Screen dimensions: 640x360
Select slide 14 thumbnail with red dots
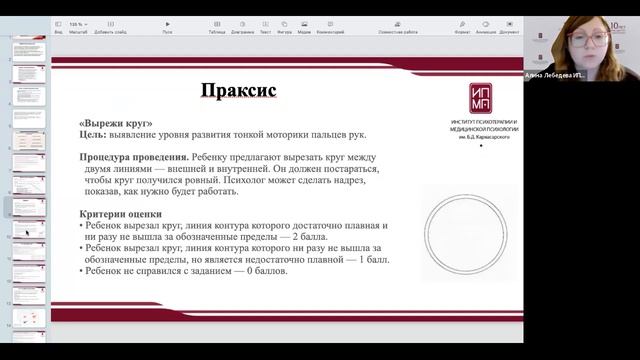coord(29,318)
